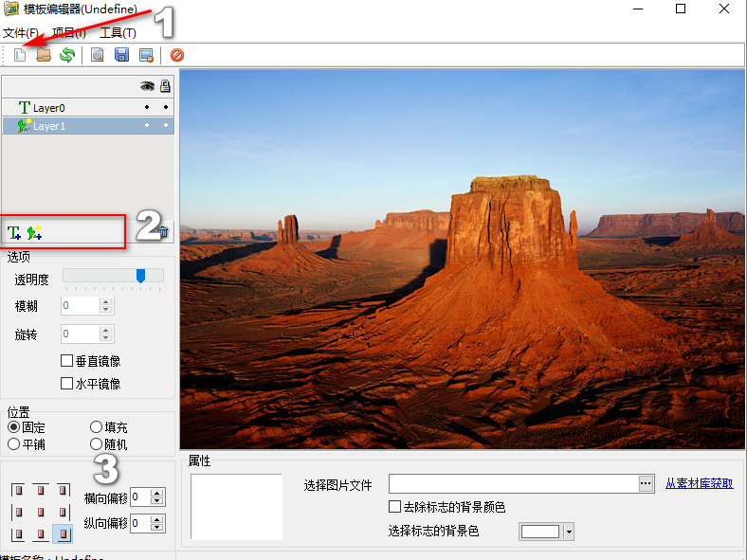
Task: Click the 横向偏移 value field
Action: (x=140, y=497)
